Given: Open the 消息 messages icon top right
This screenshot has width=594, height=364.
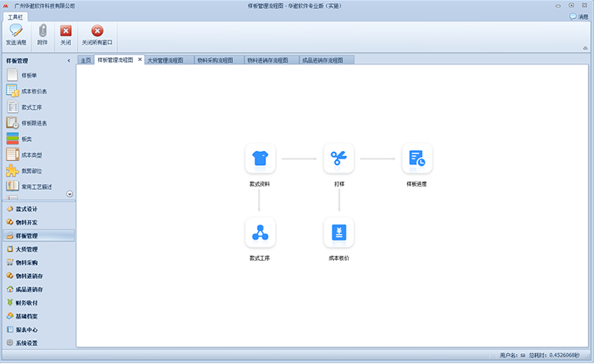Looking at the screenshot, I should (579, 17).
